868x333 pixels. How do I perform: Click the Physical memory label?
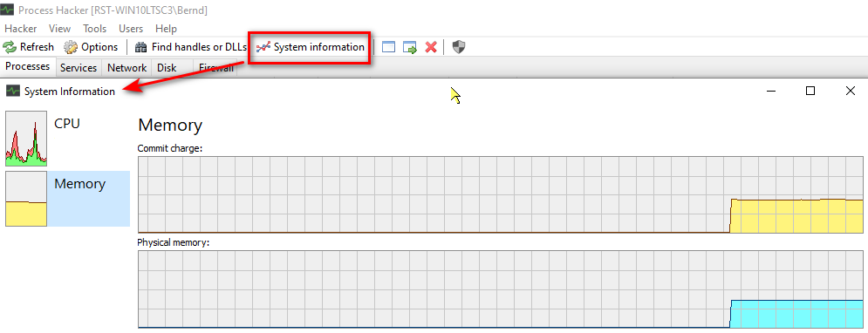tap(174, 242)
